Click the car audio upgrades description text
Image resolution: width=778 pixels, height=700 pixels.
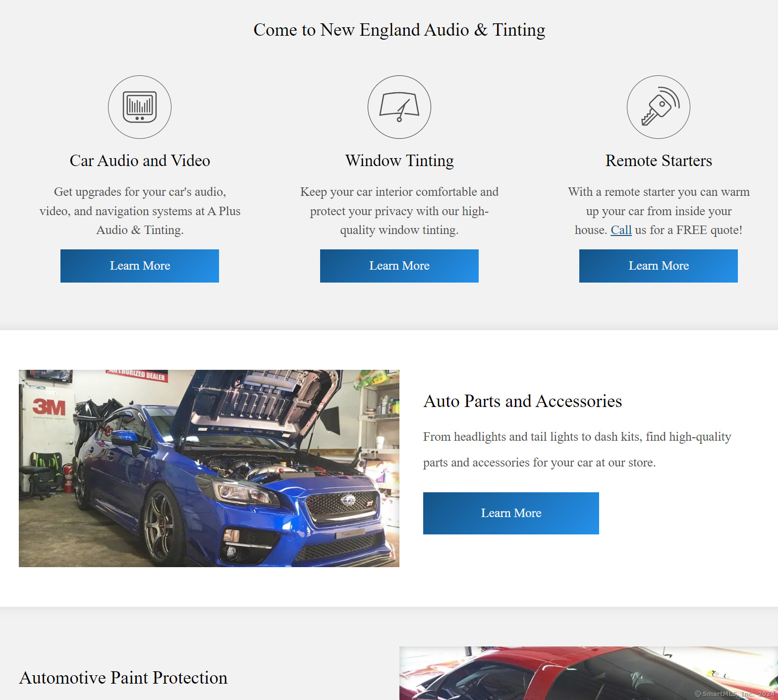(140, 211)
